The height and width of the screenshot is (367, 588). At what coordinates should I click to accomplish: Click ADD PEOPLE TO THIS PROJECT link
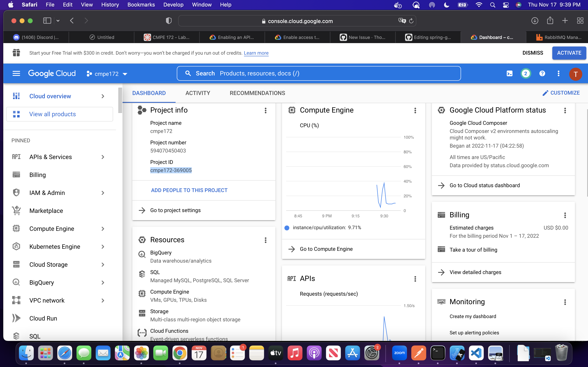[189, 190]
